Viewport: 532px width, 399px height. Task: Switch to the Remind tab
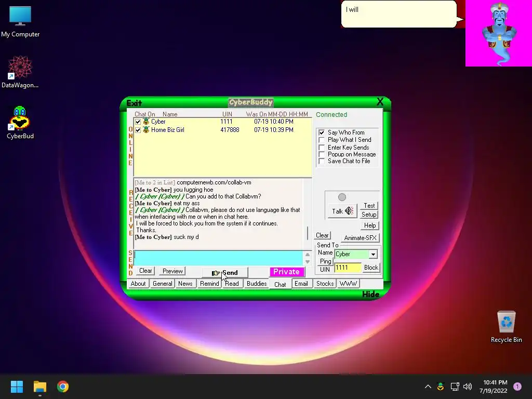point(209,284)
